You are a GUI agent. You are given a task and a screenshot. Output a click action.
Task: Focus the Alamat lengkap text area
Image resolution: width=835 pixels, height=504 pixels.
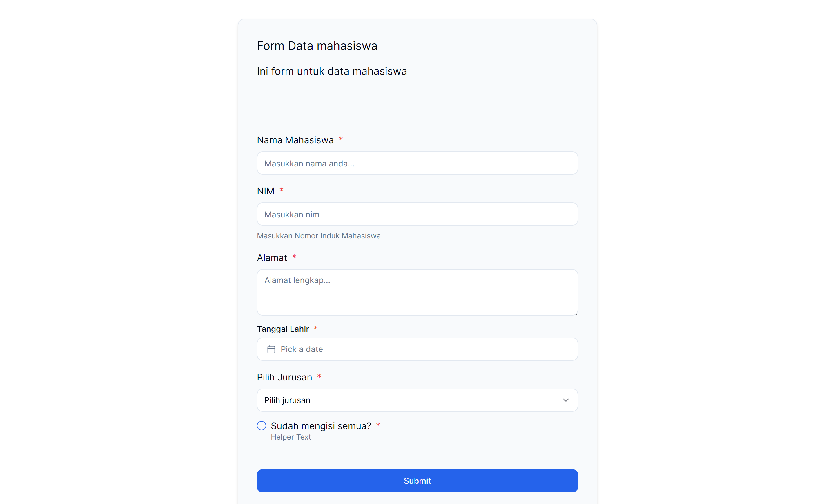coord(417,292)
